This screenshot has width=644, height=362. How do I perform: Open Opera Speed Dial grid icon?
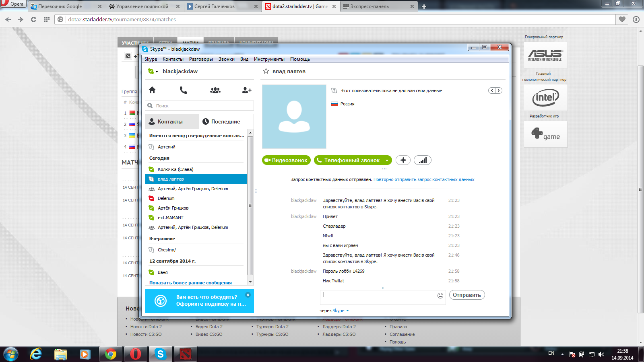point(46,19)
